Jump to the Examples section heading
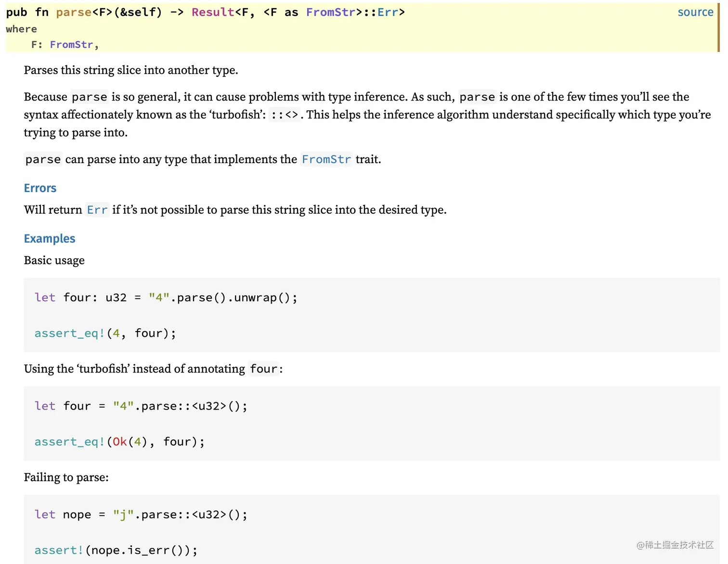The height and width of the screenshot is (564, 728). click(50, 239)
